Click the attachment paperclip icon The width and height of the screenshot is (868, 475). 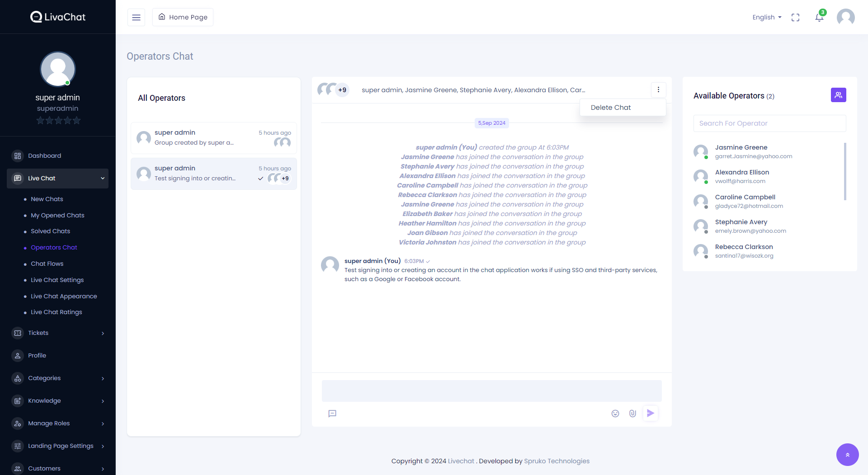point(632,413)
